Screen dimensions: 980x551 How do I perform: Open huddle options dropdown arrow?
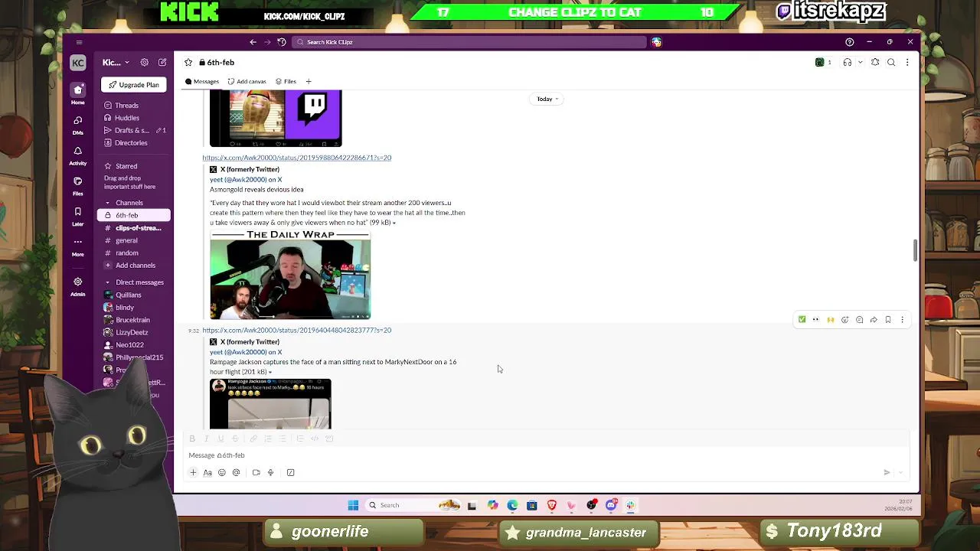pyautogui.click(x=860, y=62)
